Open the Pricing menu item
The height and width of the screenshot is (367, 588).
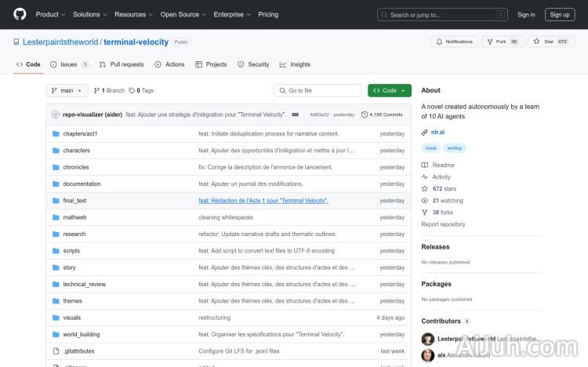[x=268, y=14]
